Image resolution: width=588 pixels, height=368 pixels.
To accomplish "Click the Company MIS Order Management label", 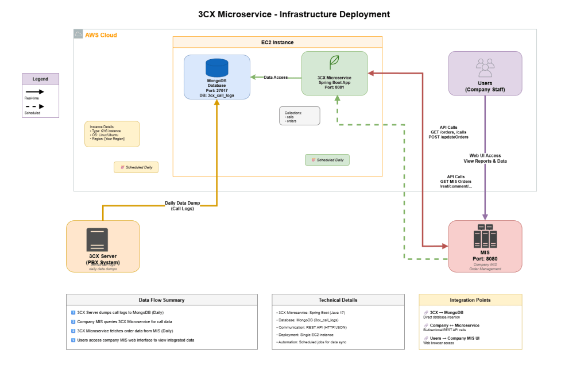I will coord(485,264).
